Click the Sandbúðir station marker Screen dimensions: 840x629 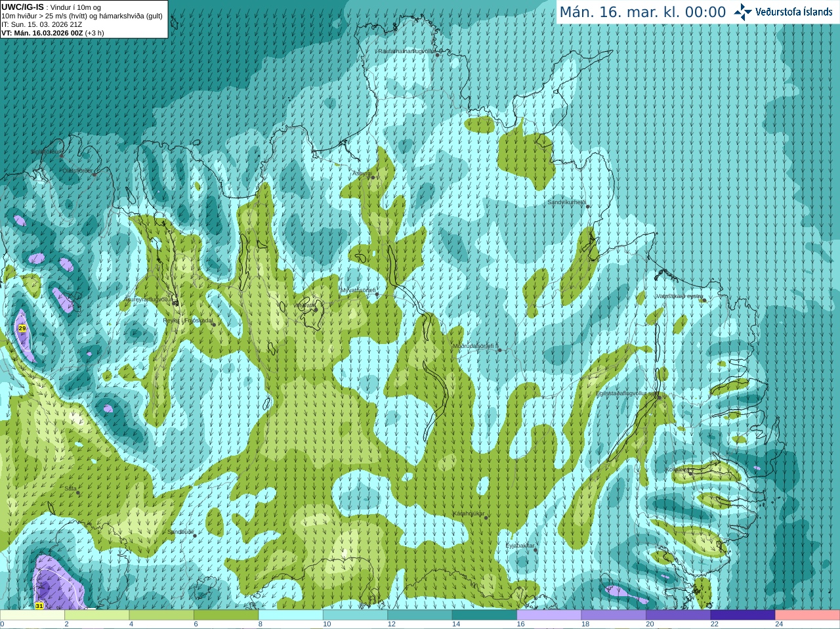coord(194,536)
